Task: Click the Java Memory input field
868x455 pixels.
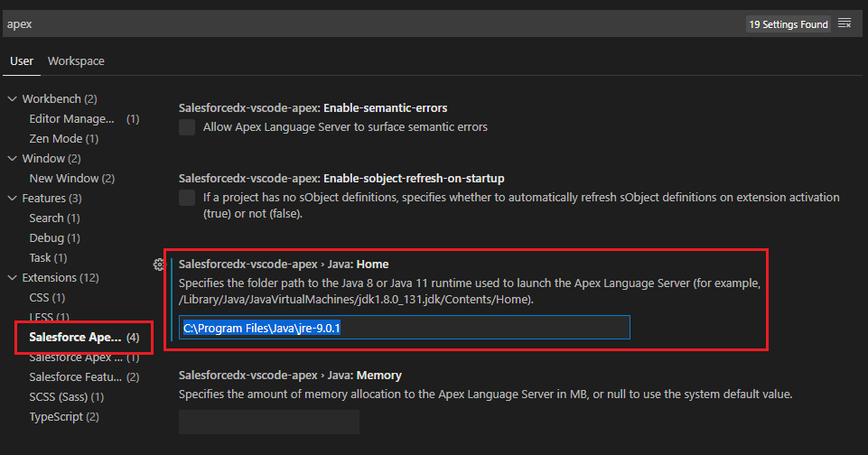Action: pyautogui.click(x=269, y=422)
